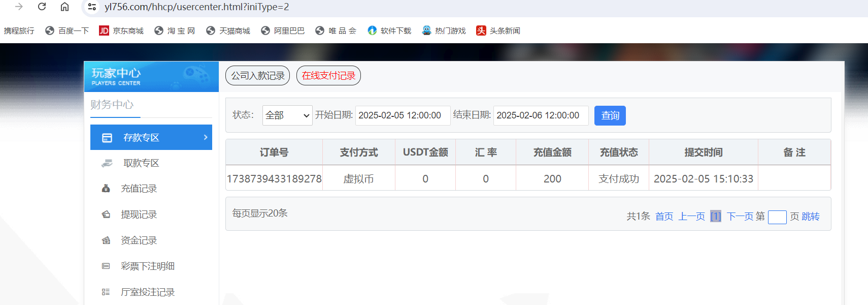Click order number 1738739433189278
The height and width of the screenshot is (305, 868).
pos(274,179)
